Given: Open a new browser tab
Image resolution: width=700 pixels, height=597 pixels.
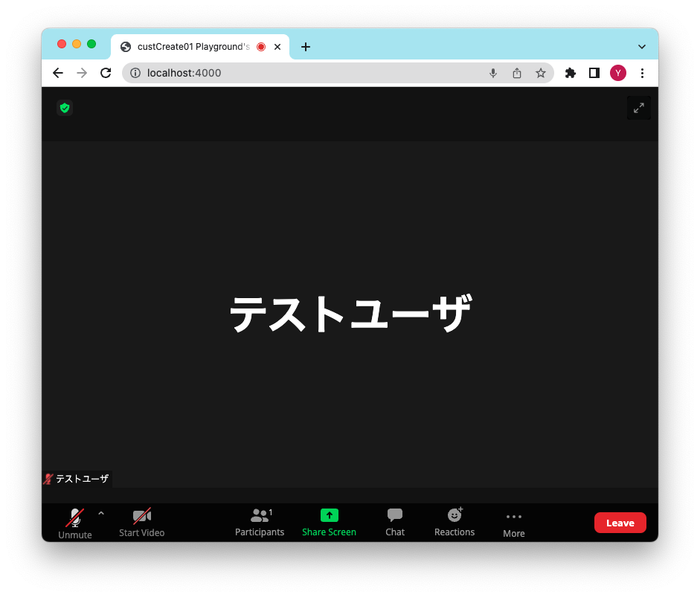Looking at the screenshot, I should click(305, 46).
